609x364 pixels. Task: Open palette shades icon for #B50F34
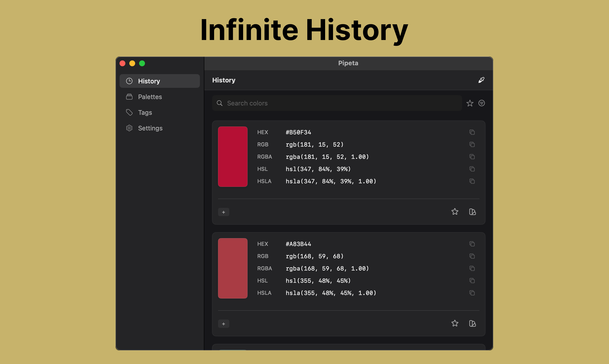click(473, 212)
